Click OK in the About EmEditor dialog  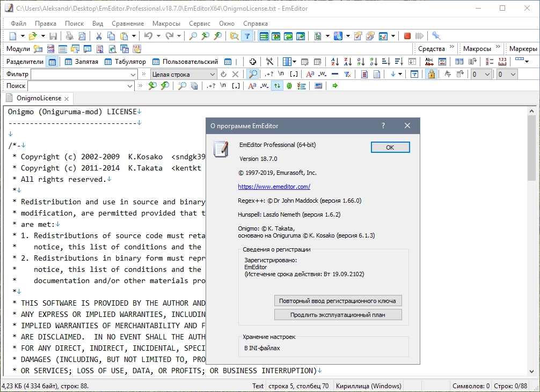390,147
